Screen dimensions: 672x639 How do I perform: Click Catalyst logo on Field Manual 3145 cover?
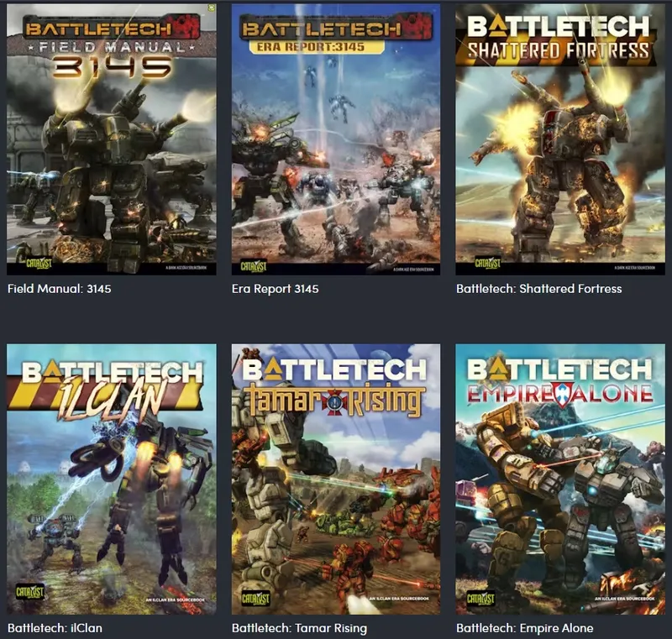pyautogui.click(x=39, y=263)
